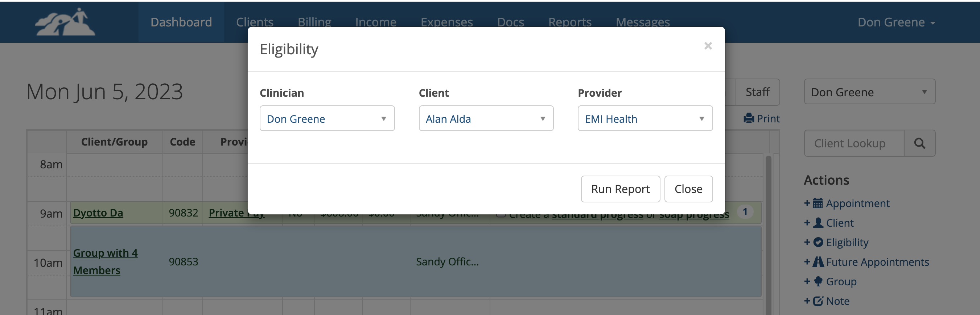Image resolution: width=980 pixels, height=315 pixels.
Task: Click the note icon beside Note action
Action: (x=818, y=301)
